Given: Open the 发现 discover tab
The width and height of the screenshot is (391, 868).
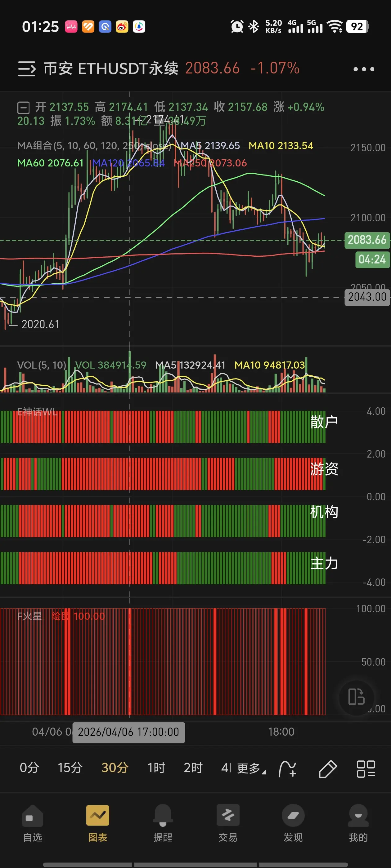Looking at the screenshot, I should [293, 823].
